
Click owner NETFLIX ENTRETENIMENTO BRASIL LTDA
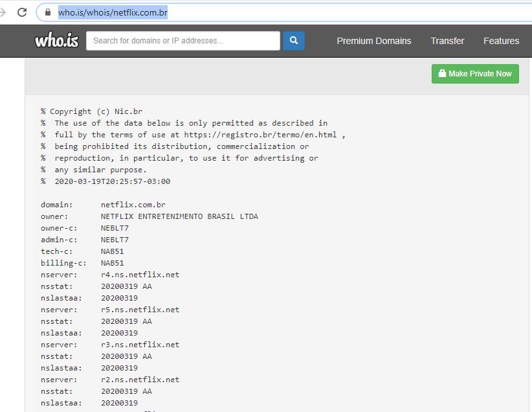[179, 216]
